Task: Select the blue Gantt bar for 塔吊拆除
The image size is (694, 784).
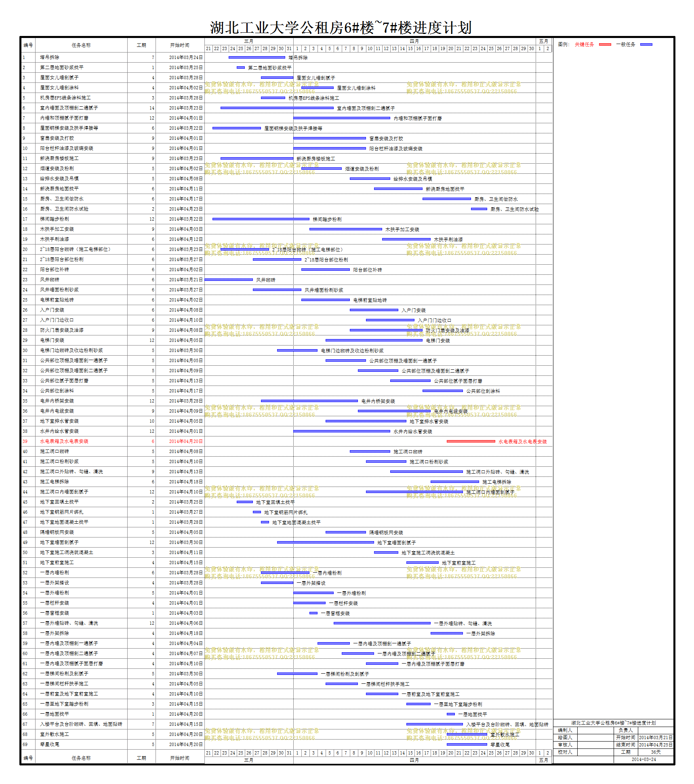Action: tap(257, 57)
